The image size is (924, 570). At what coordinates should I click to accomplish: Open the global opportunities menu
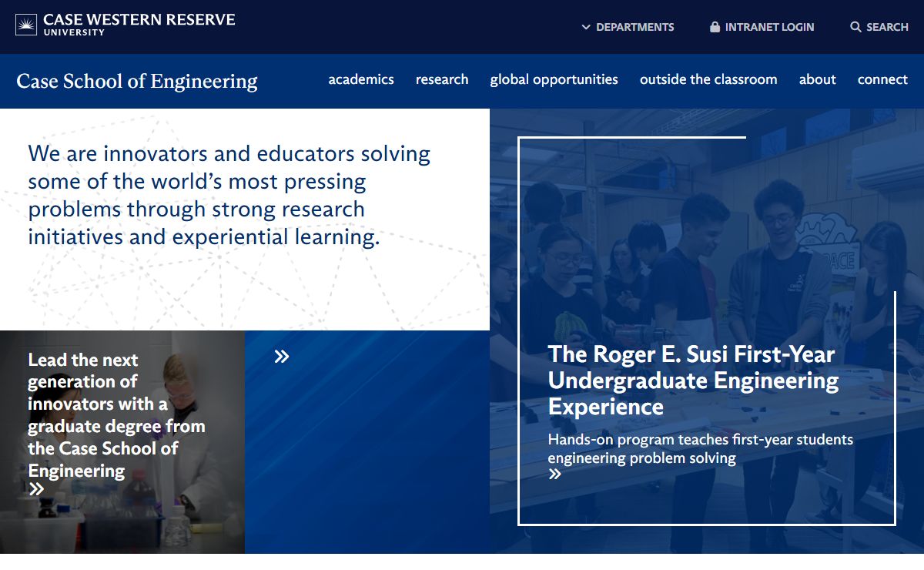pos(554,79)
